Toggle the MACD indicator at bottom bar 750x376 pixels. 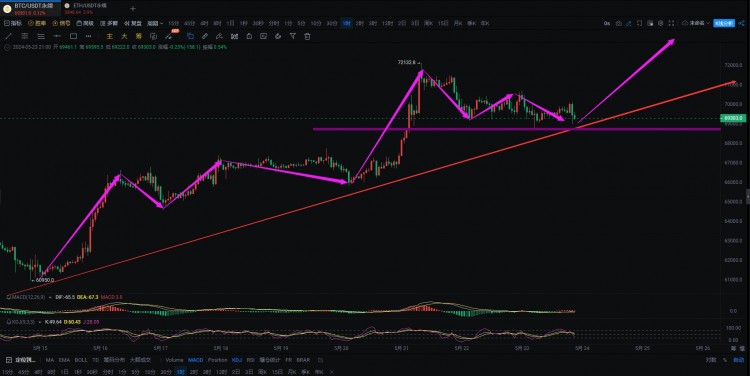tap(195, 360)
